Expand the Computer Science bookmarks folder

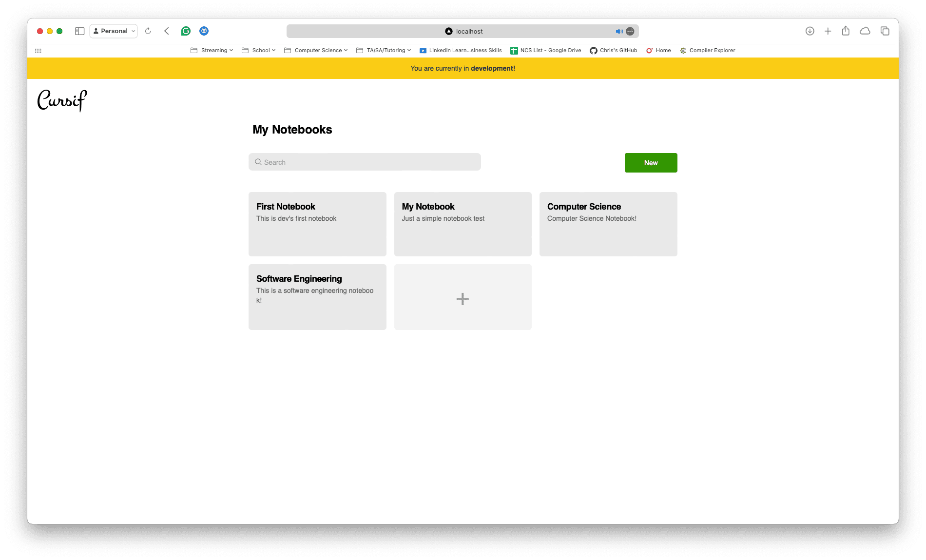click(x=316, y=50)
